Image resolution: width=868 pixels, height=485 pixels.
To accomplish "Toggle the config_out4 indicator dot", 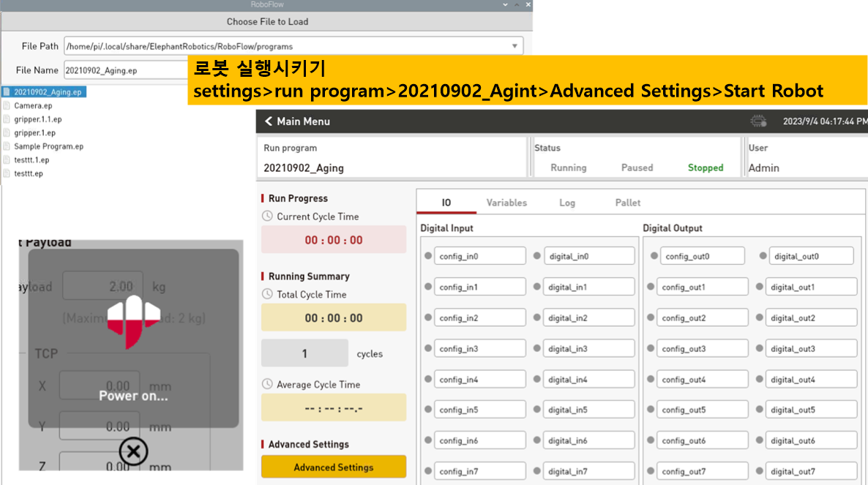I will coord(651,380).
